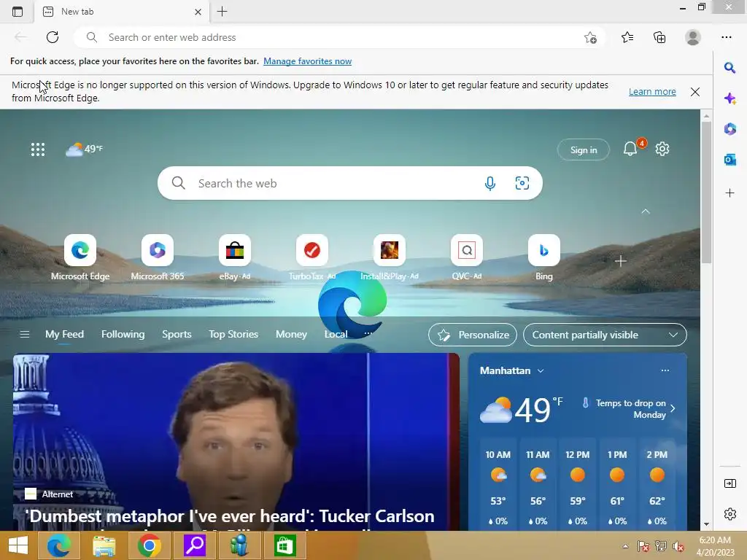Open the 49°F weather summary
Image resolution: width=747 pixels, height=560 pixels.
[85, 149]
